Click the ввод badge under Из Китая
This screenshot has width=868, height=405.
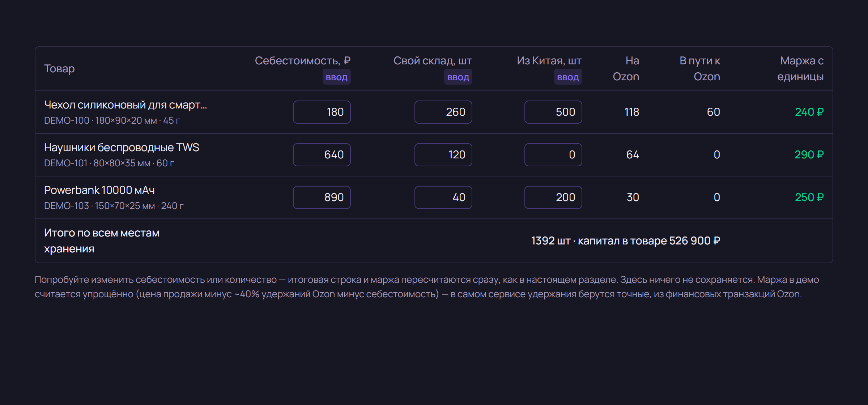(568, 77)
